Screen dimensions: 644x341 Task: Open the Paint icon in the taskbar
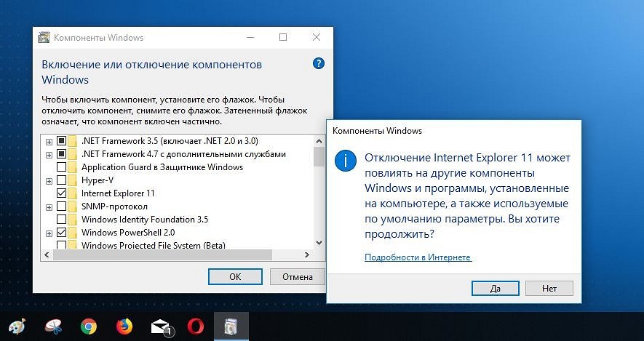(17, 327)
